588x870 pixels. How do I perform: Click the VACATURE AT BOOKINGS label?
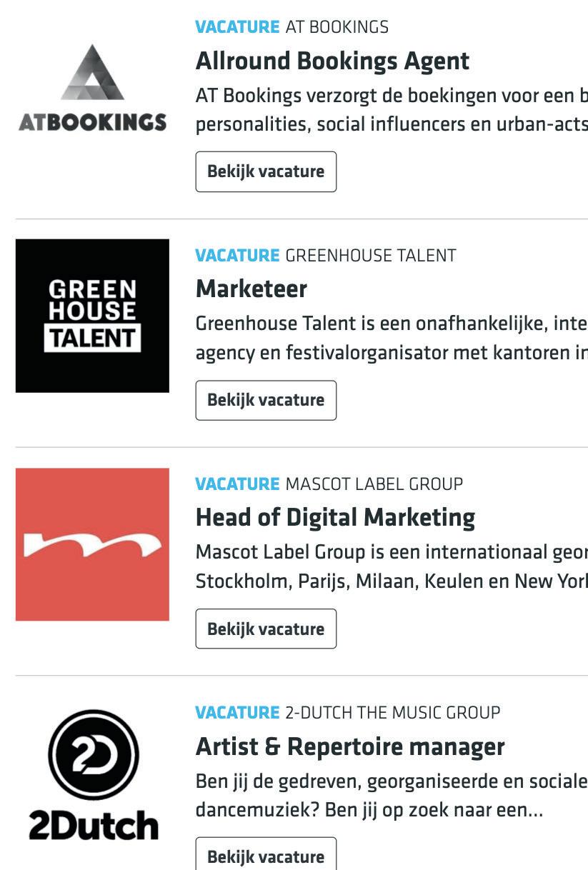[x=291, y=27]
